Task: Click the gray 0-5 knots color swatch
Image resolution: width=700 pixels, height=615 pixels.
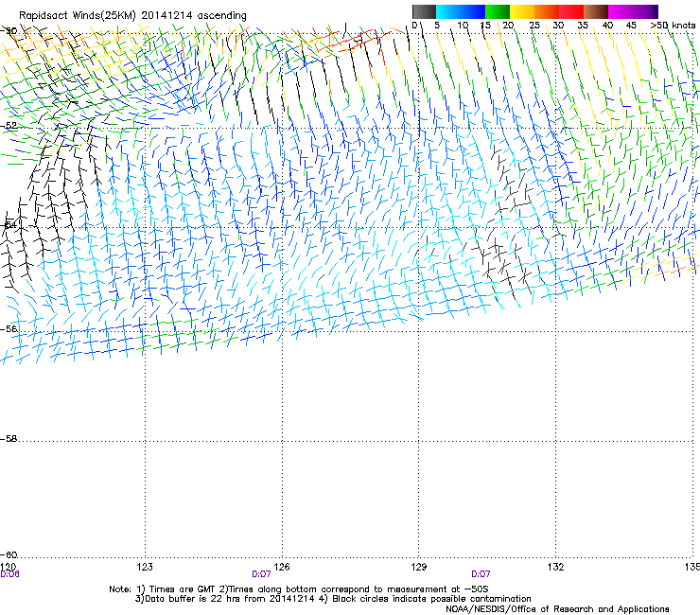Action: 424,11
